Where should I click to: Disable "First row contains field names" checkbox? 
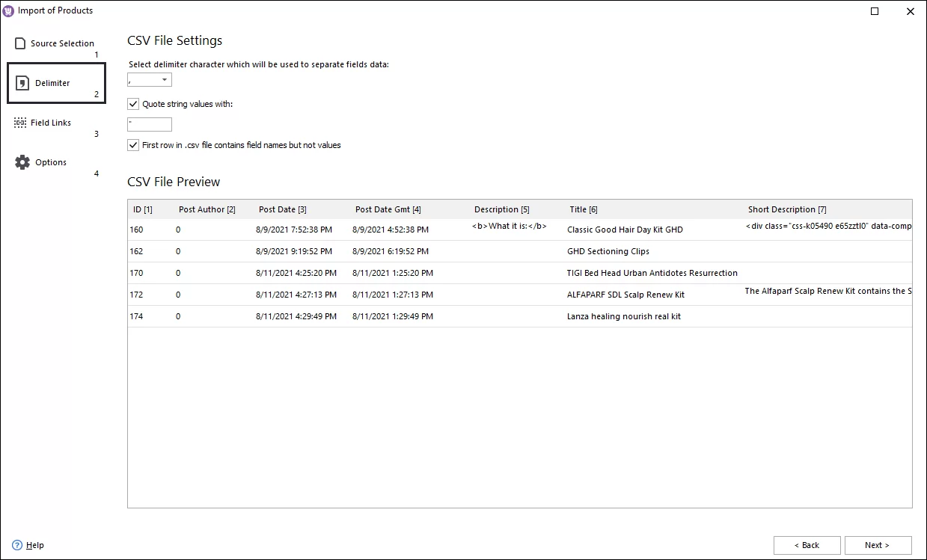133,144
